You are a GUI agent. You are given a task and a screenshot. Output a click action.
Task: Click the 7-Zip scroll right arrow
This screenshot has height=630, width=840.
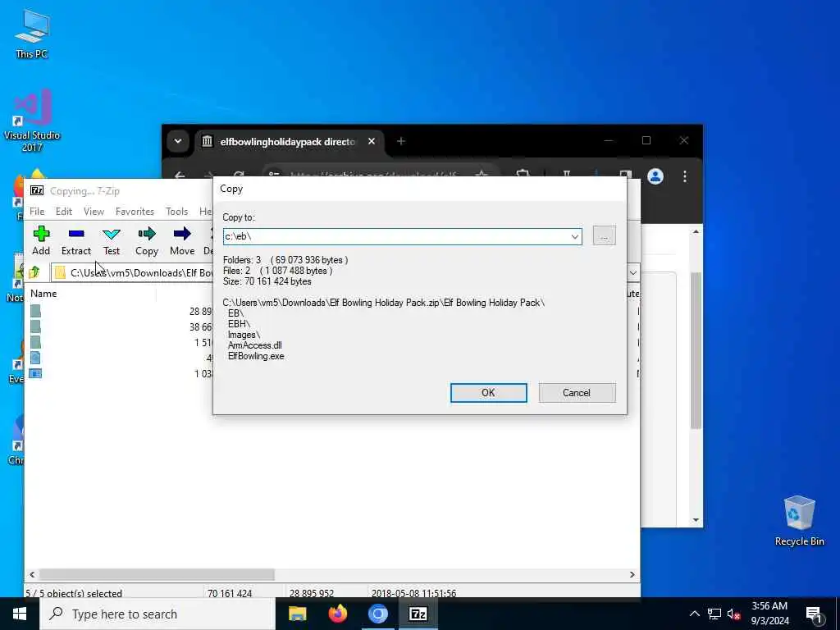pyautogui.click(x=632, y=574)
